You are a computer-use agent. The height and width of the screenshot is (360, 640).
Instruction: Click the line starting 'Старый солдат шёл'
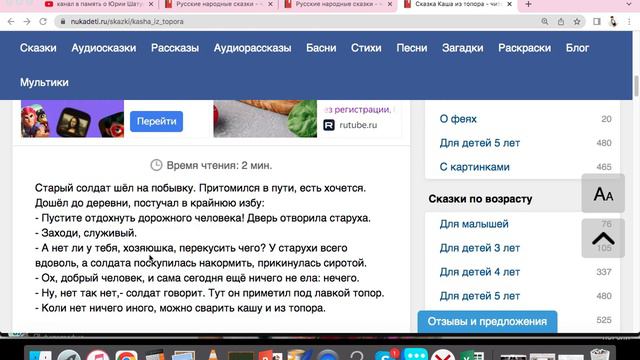[x=200, y=188]
